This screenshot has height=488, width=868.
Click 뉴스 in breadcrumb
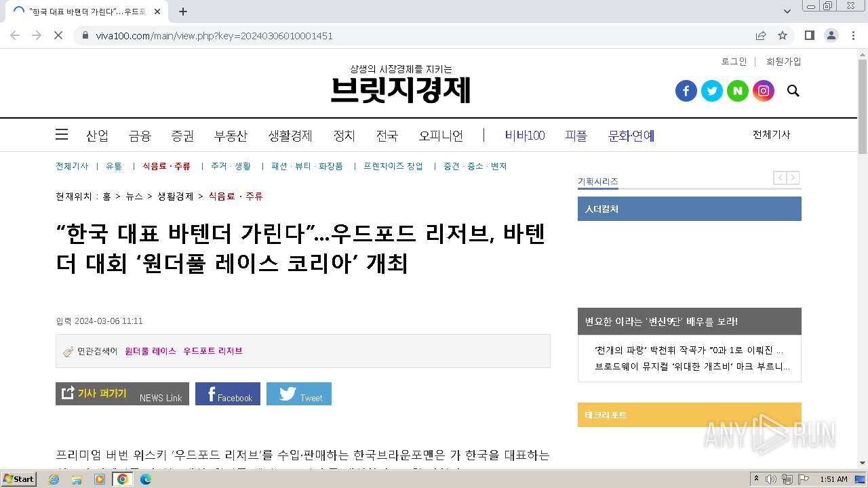click(x=134, y=196)
